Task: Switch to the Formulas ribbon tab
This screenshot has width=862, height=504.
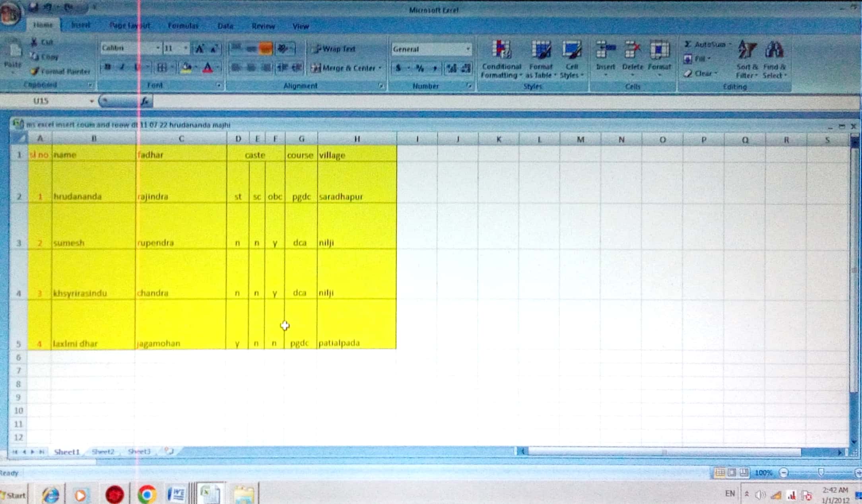Action: point(183,26)
